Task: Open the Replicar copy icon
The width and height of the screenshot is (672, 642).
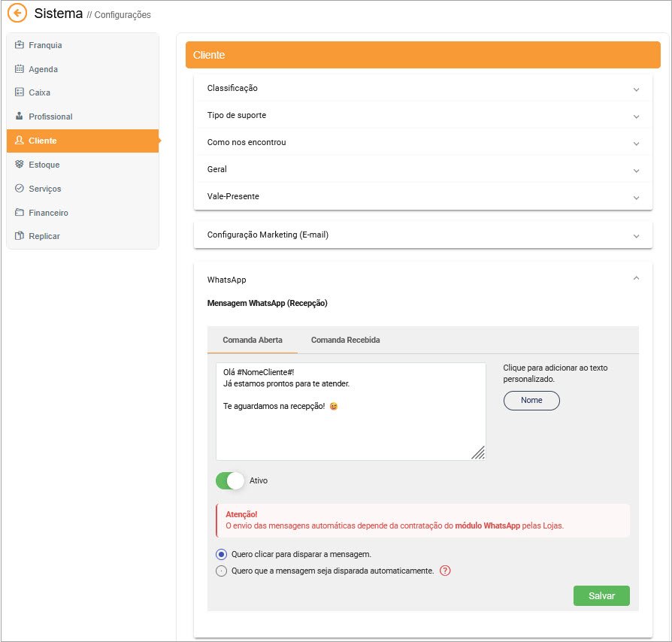Action: (20, 236)
